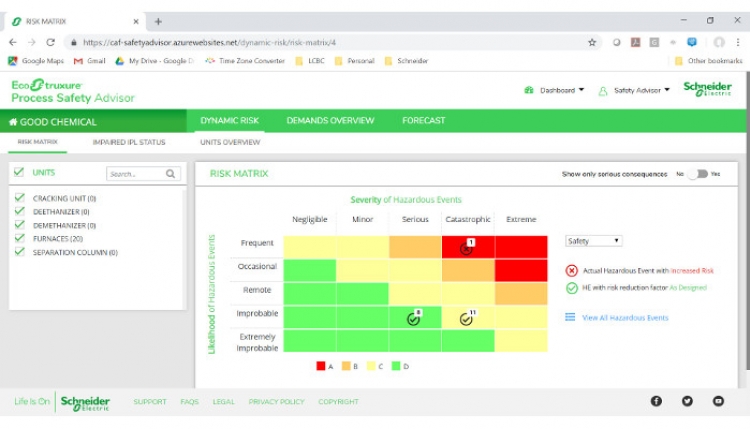Switch to the FORECAST tab
This screenshot has height=429, width=750.
tap(423, 121)
